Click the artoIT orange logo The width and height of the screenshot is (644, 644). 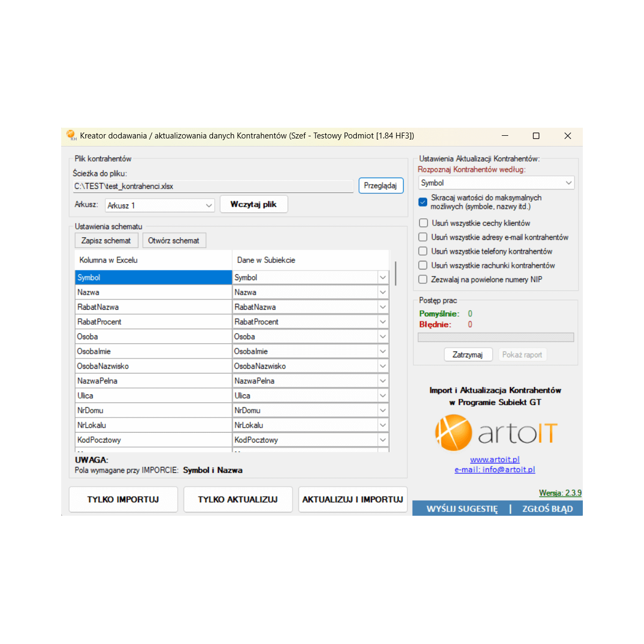453,433
